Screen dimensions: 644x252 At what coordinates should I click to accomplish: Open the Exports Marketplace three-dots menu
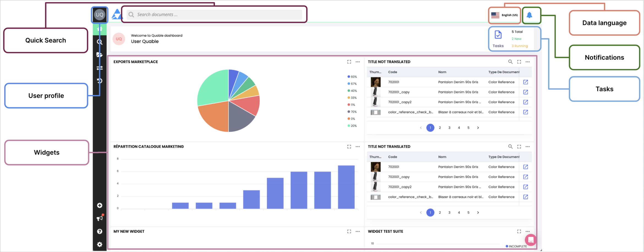pyautogui.click(x=358, y=62)
